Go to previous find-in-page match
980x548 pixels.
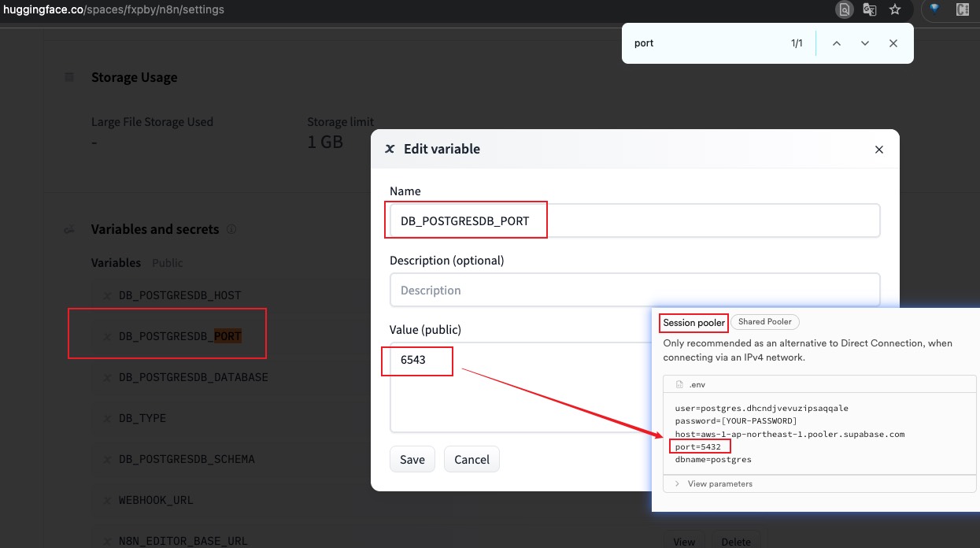(x=837, y=43)
